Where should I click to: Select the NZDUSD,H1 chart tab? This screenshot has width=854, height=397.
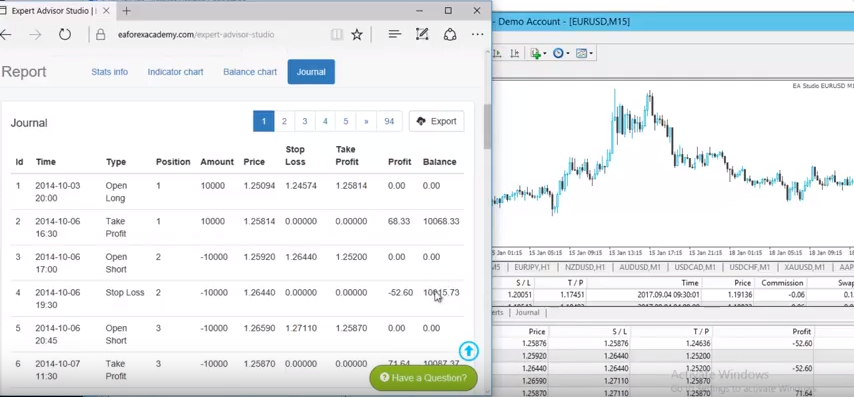tap(584, 267)
